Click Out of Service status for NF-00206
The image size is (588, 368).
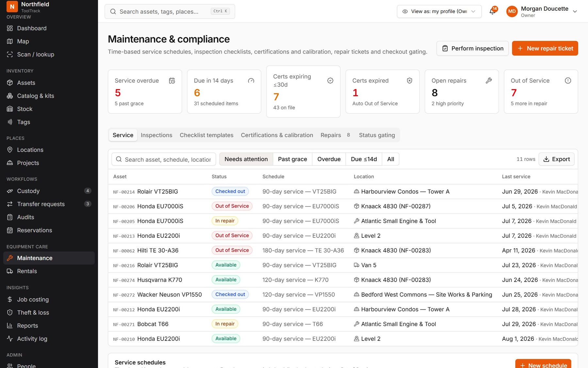(232, 206)
